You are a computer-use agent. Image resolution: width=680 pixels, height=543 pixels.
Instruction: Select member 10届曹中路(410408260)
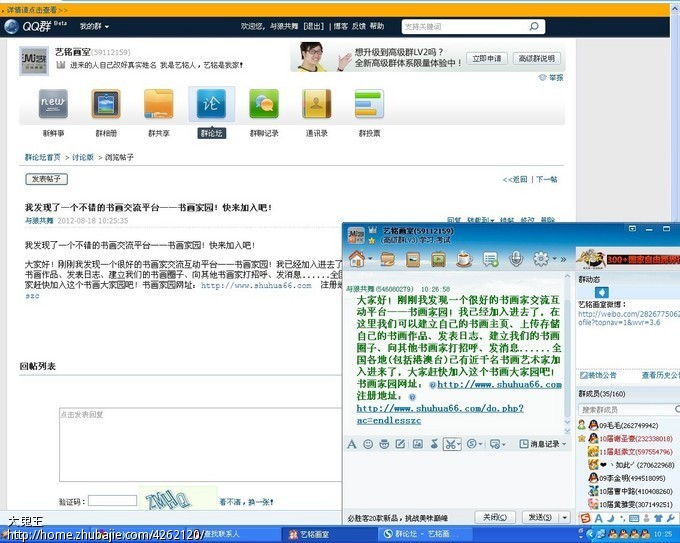click(630, 491)
